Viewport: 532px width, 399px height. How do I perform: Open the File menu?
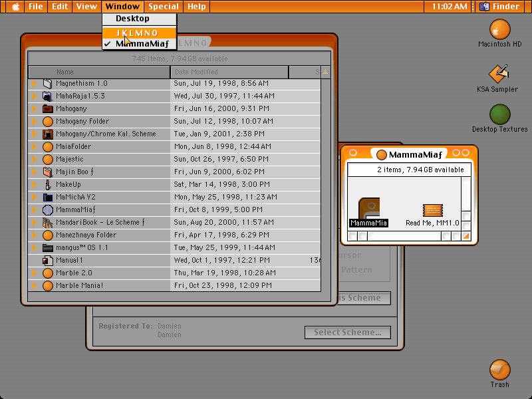(x=36, y=7)
